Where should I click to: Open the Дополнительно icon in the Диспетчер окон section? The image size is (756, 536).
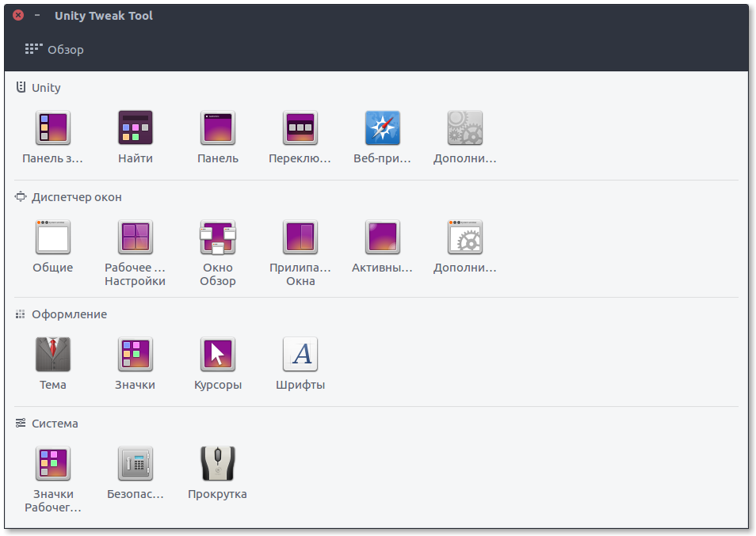coord(465,237)
